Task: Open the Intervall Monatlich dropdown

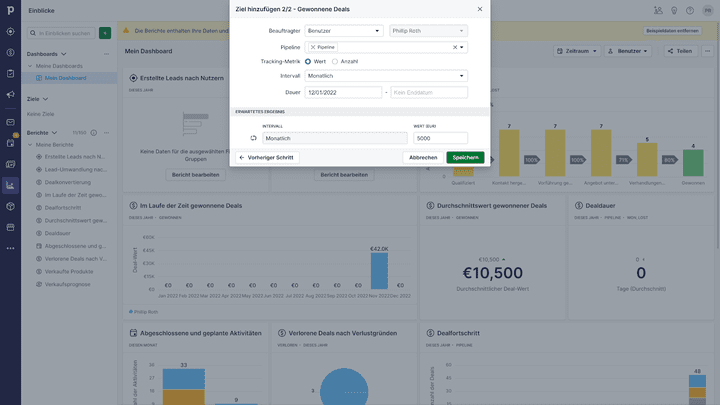Action: pos(386,76)
